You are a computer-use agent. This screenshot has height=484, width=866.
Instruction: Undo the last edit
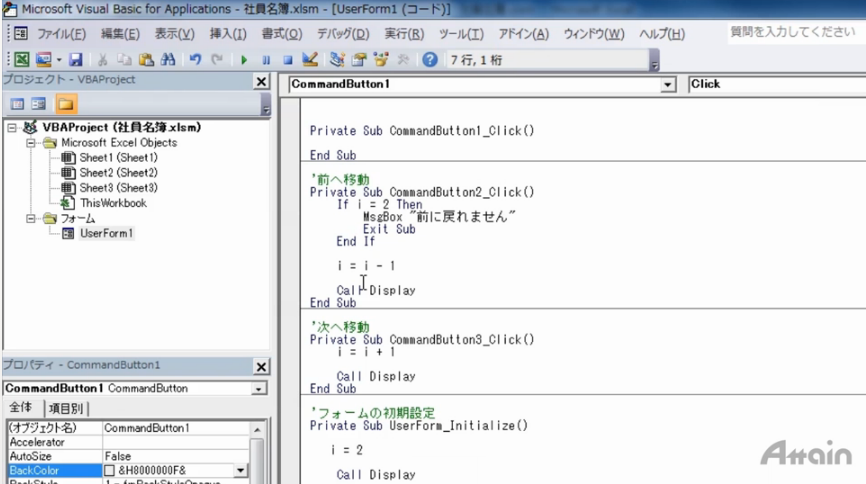pos(195,59)
